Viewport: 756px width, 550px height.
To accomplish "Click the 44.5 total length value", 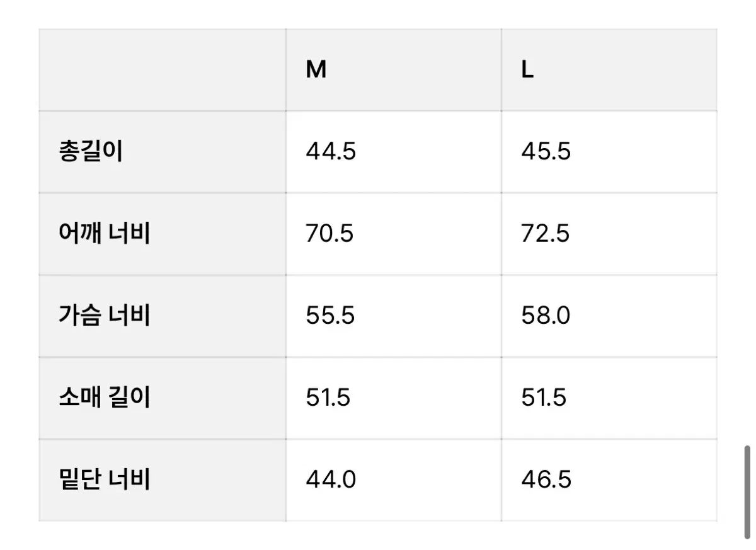I will tap(331, 152).
